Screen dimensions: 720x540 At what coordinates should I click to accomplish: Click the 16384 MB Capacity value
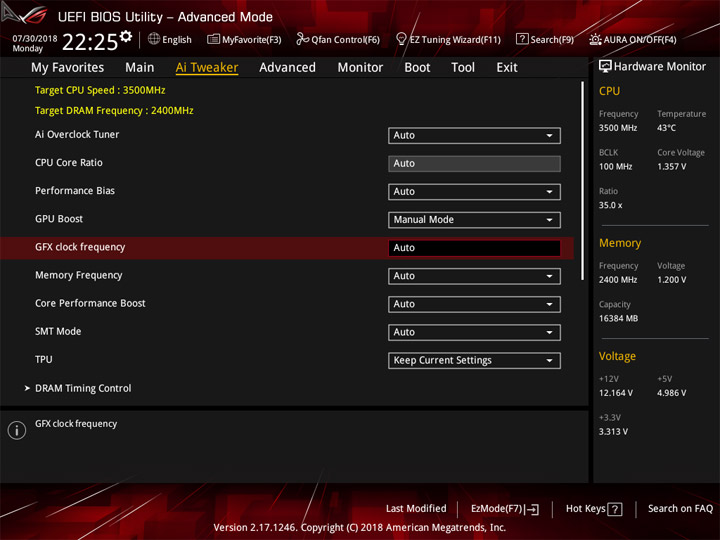(x=618, y=318)
